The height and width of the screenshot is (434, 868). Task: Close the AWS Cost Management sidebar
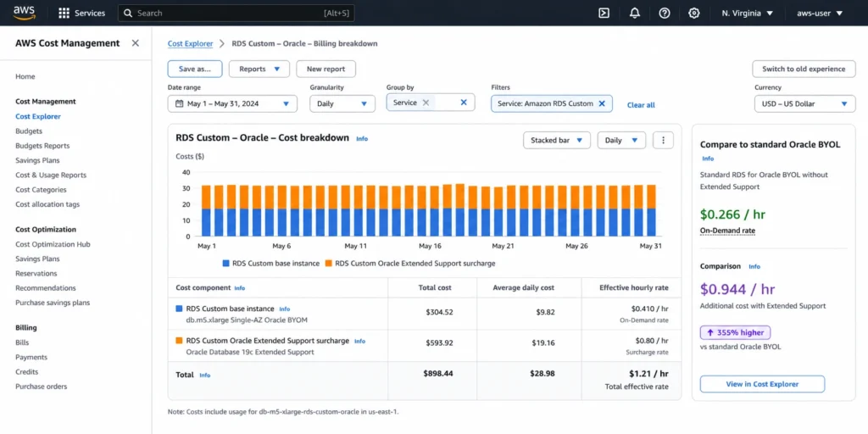[135, 43]
